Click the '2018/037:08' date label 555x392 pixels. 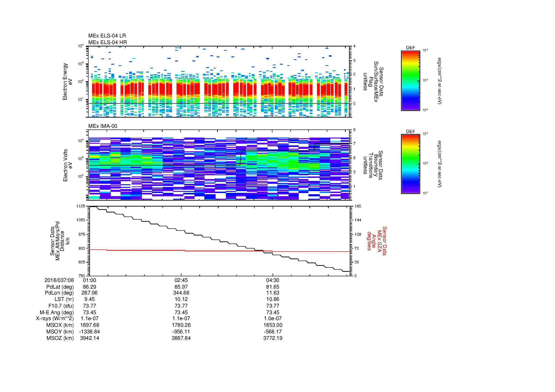click(x=59, y=280)
